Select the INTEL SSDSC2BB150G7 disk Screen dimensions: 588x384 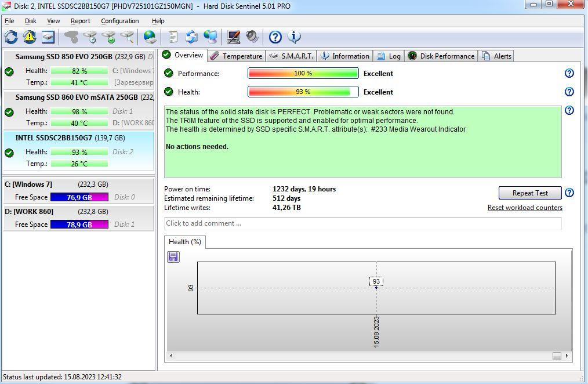pos(79,151)
